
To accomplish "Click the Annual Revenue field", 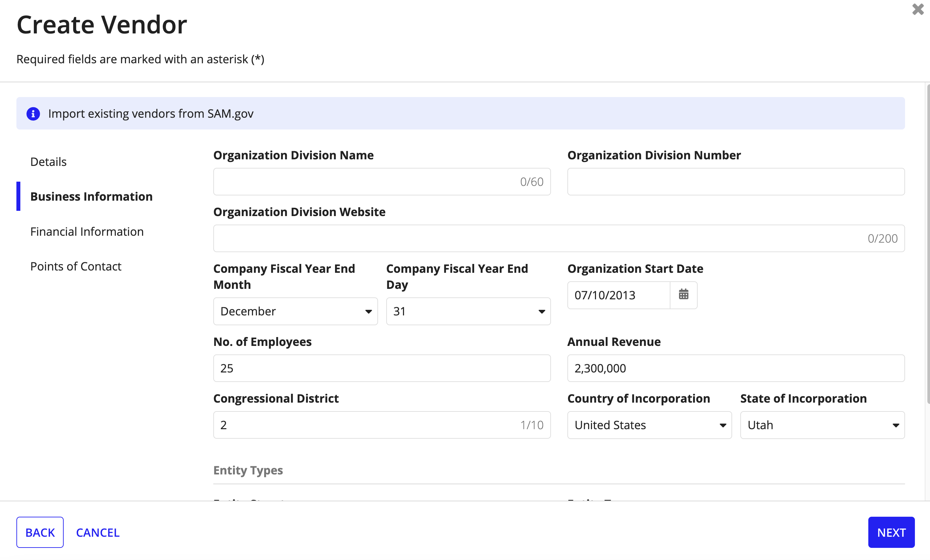I will tap(736, 368).
